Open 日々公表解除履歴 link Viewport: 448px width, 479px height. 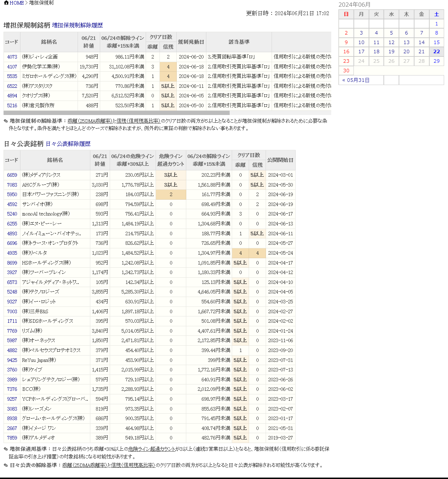point(68,144)
